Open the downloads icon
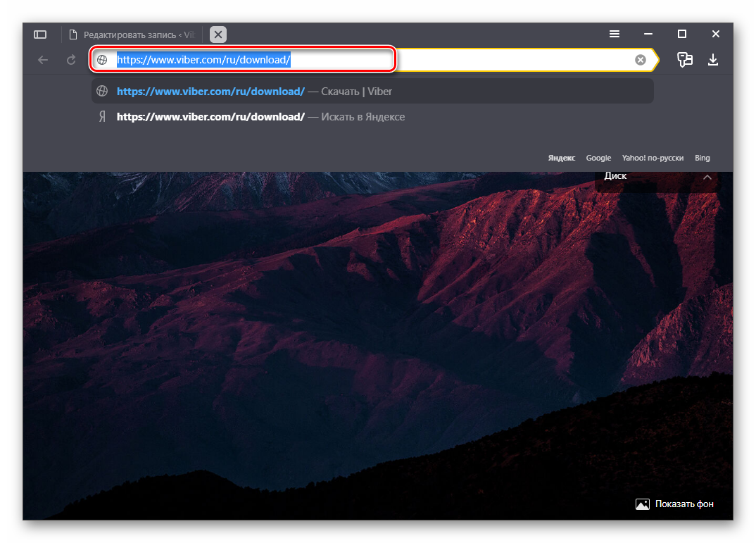756x543 pixels. tap(712, 60)
